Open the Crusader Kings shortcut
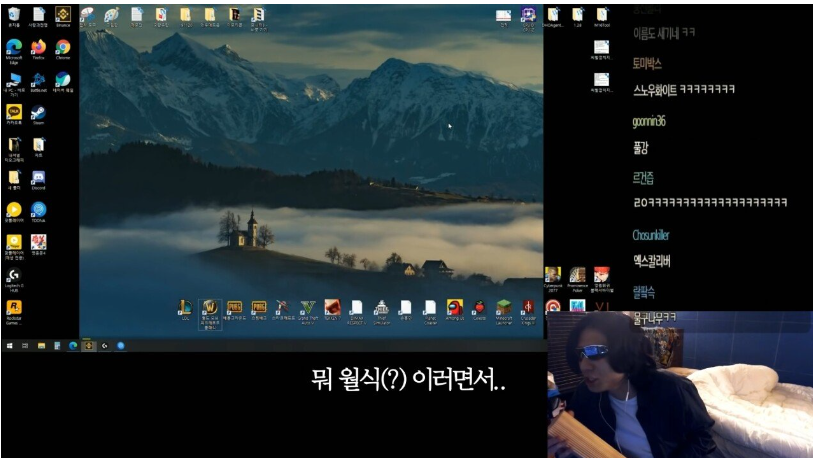 (528, 312)
